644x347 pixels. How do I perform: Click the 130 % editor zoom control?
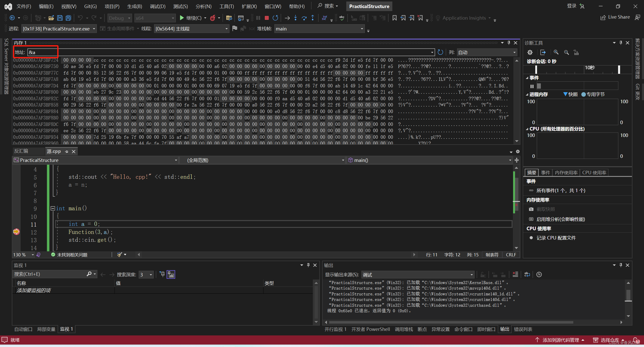(23, 255)
